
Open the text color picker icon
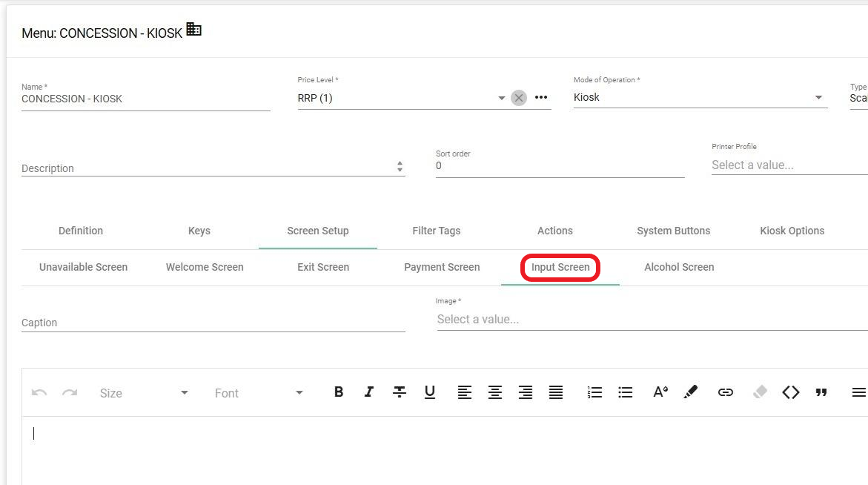[659, 392]
